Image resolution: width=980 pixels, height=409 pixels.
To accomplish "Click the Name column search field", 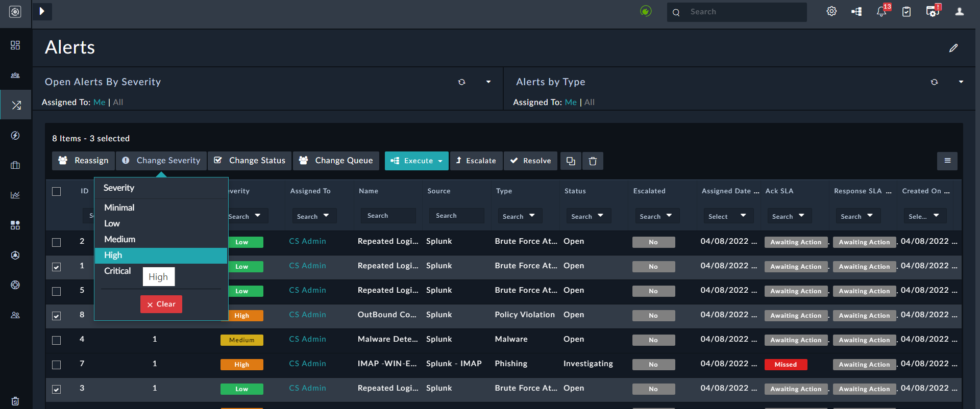I will 388,216.
